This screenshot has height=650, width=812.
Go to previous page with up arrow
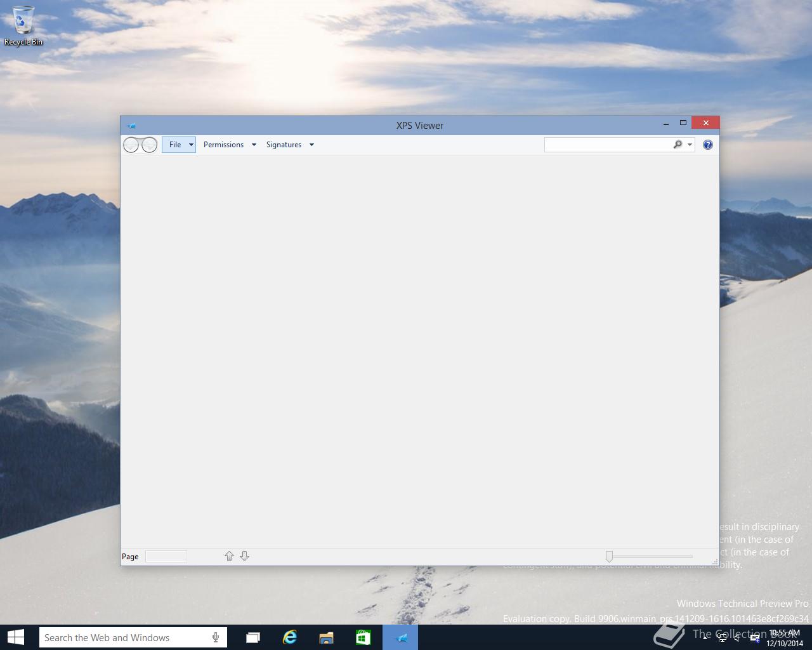point(229,556)
